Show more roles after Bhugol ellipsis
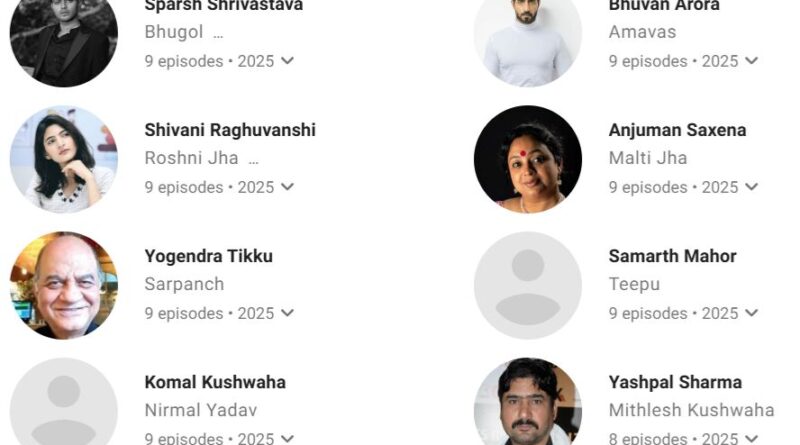Screen dimensions: 800x445 [x=218, y=35]
